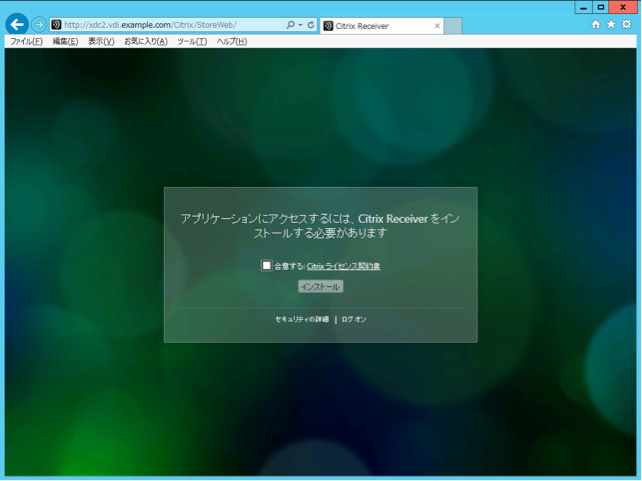The image size is (642, 481).
Task: Maximize the browser window
Action: tap(601, 7)
